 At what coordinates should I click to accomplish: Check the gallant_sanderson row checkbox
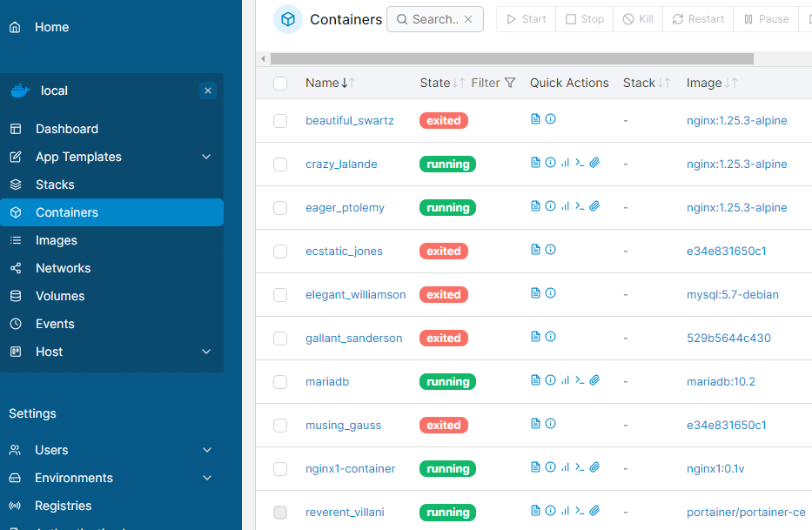click(x=280, y=339)
